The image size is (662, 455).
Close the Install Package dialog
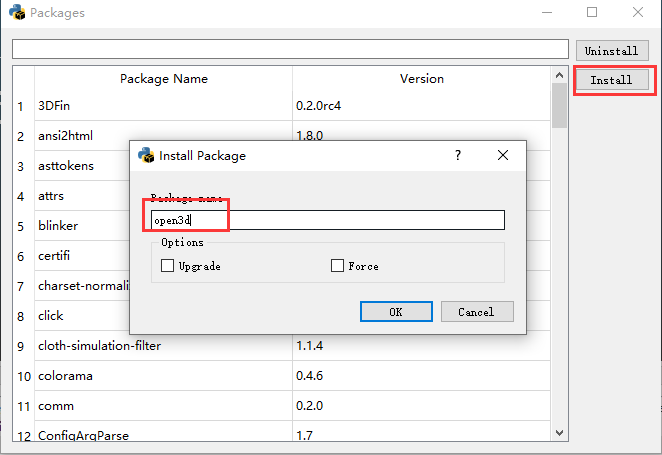(x=503, y=155)
